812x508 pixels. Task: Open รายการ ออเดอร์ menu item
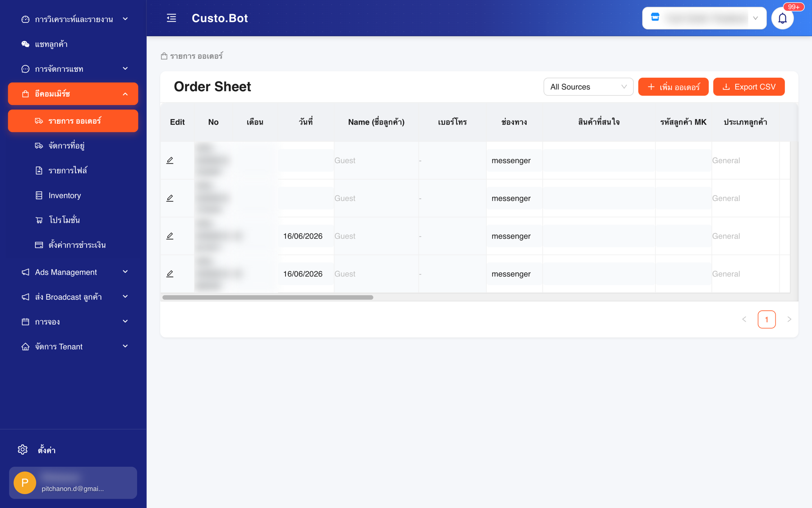[73, 121]
